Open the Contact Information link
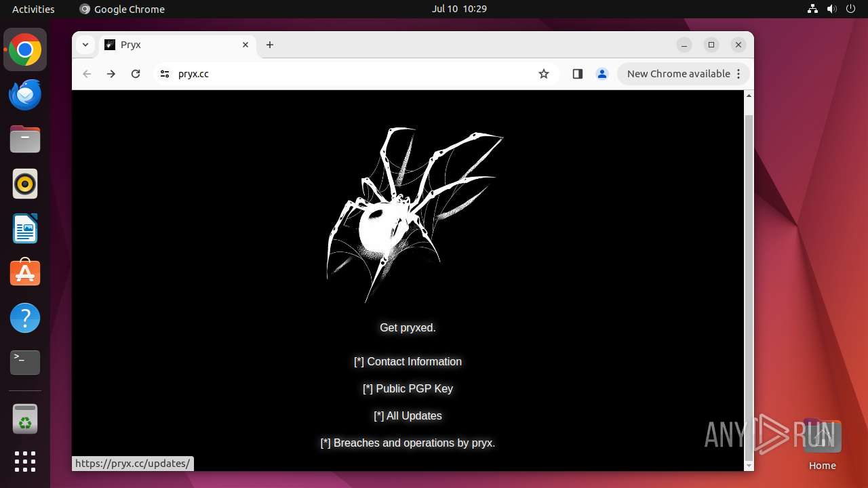The width and height of the screenshot is (868, 488). pyautogui.click(x=408, y=362)
